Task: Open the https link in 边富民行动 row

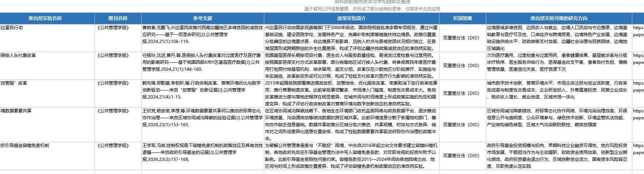Action: tap(638, 31)
